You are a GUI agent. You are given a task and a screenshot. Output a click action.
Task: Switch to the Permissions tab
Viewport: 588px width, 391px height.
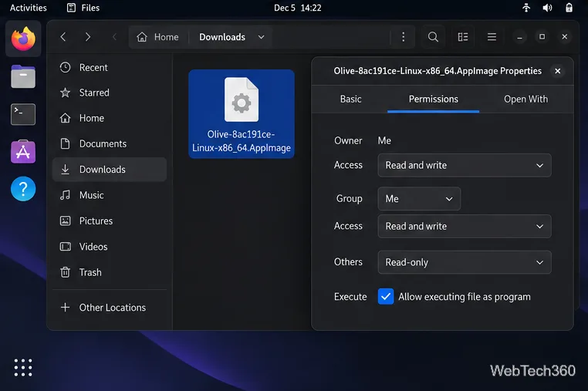pyautogui.click(x=433, y=99)
